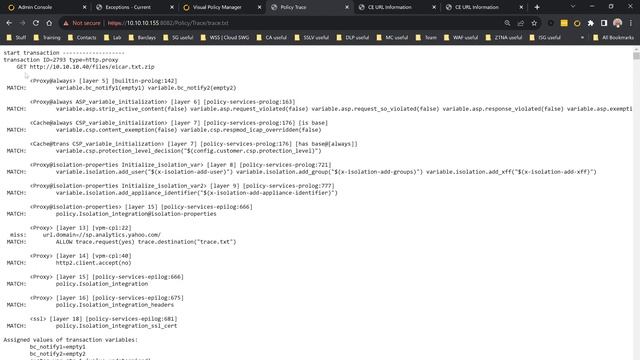Open a new browser tab
Screen dimensions: 640x360
537,7
